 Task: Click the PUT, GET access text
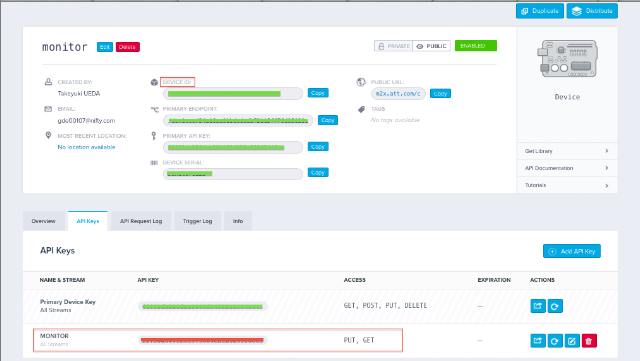(x=359, y=340)
